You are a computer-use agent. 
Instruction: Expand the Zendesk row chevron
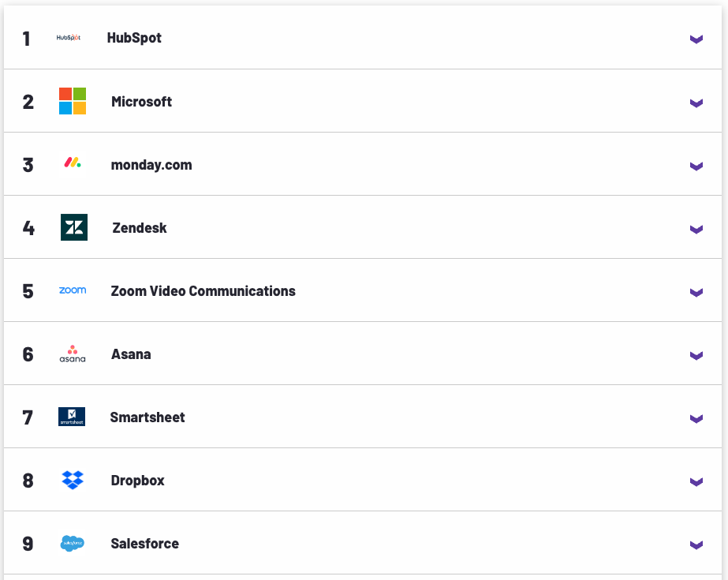click(x=696, y=229)
